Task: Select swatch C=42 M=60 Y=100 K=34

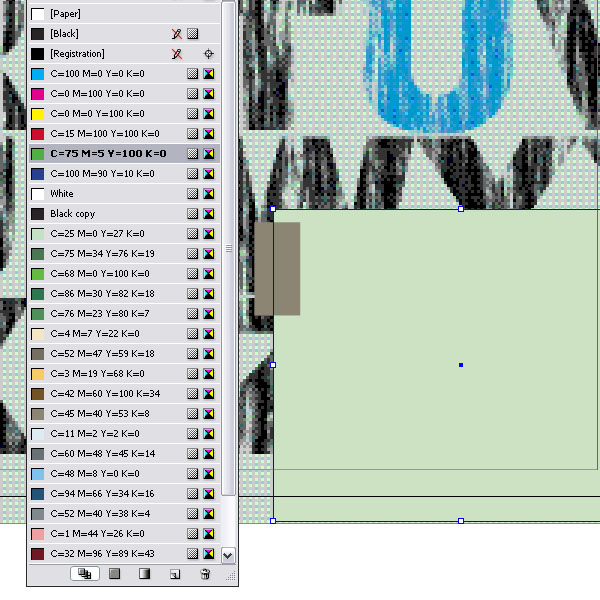Action: [124, 393]
